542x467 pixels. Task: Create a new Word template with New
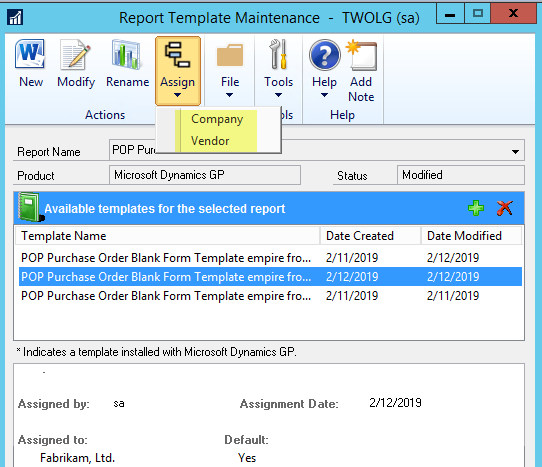(x=30, y=64)
